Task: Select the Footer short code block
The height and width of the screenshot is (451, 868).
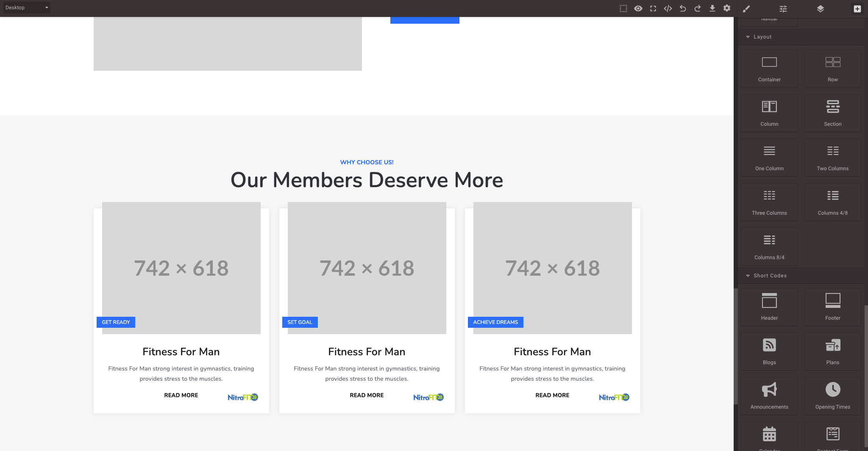Action: pos(833,307)
